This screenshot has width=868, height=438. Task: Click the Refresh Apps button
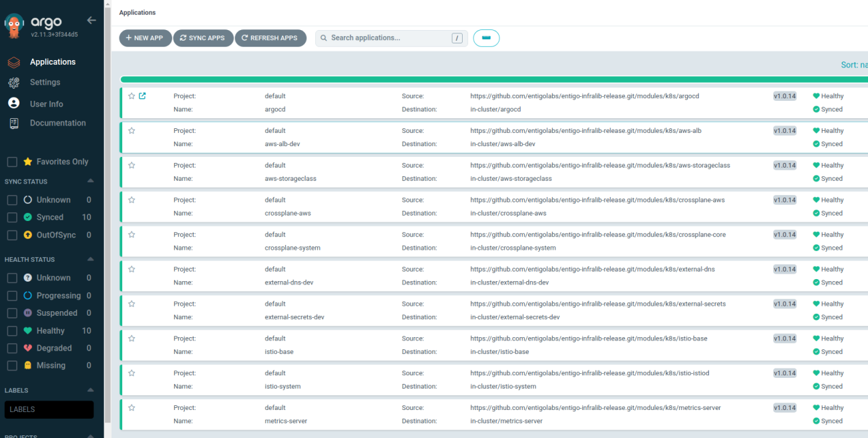[270, 38]
